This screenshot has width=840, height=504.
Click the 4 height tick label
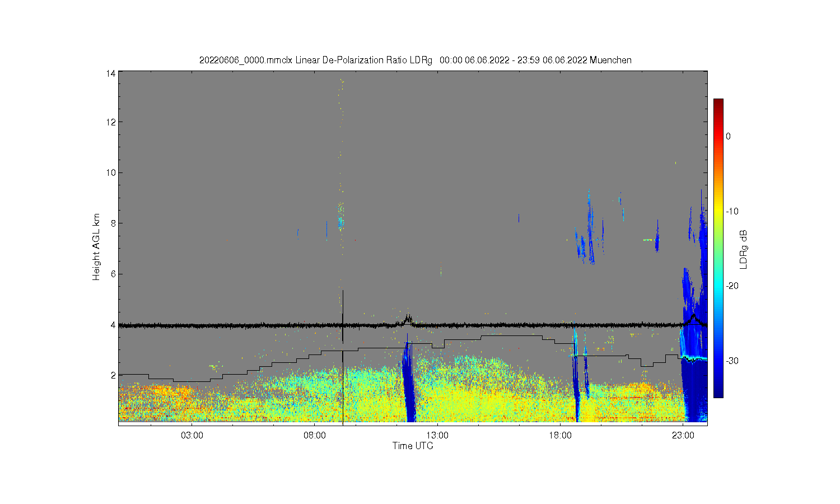click(113, 325)
